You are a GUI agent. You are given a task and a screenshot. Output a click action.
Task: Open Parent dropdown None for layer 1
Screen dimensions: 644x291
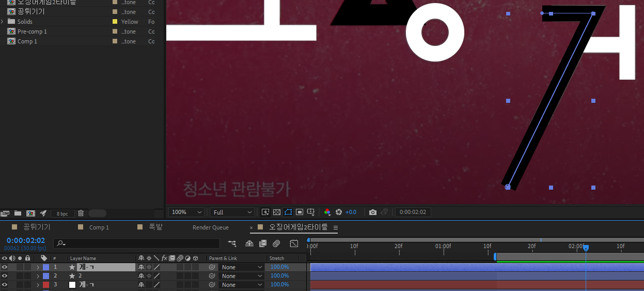point(242,267)
